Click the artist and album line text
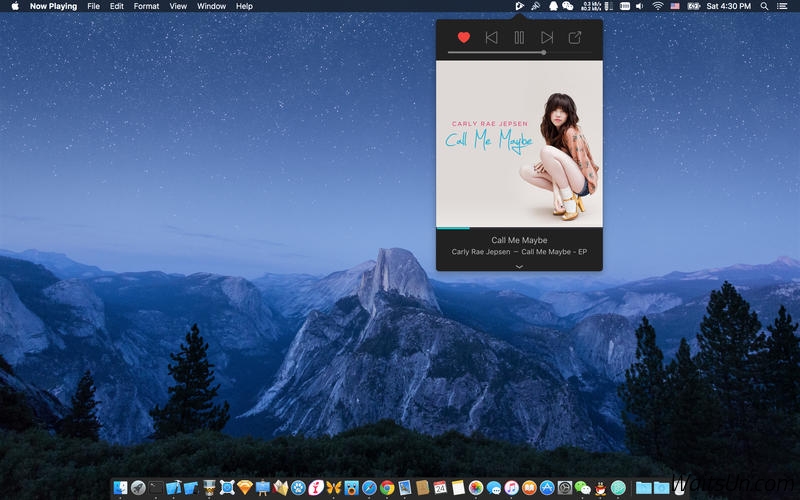The image size is (800, 500). 519,252
